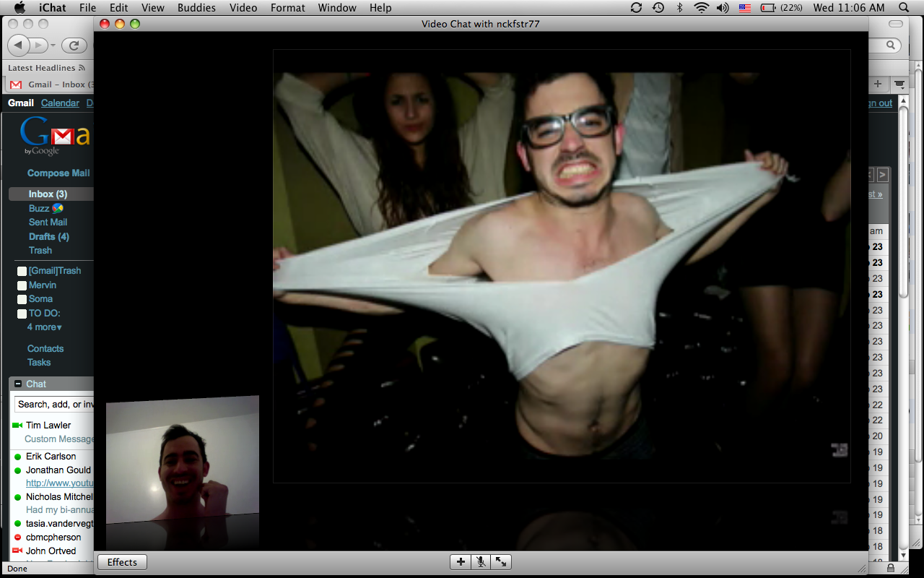The height and width of the screenshot is (578, 924).
Task: Click the browser search magnifier icon
Action: tap(892, 46)
